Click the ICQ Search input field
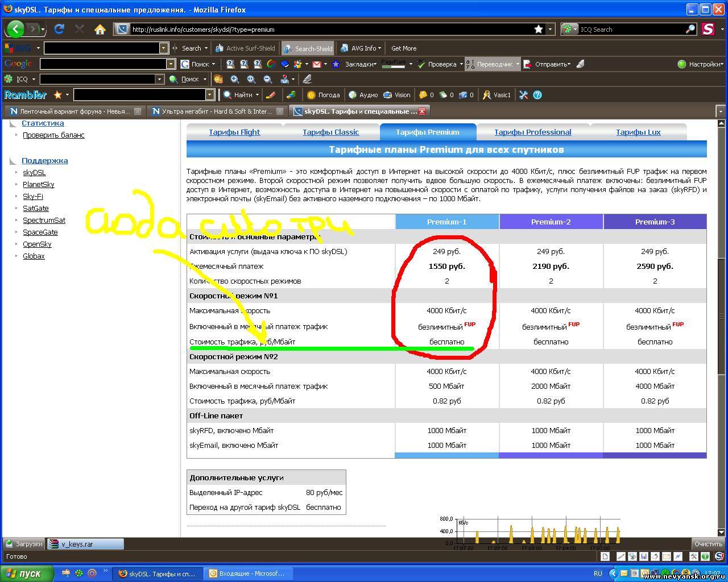 click(632, 29)
